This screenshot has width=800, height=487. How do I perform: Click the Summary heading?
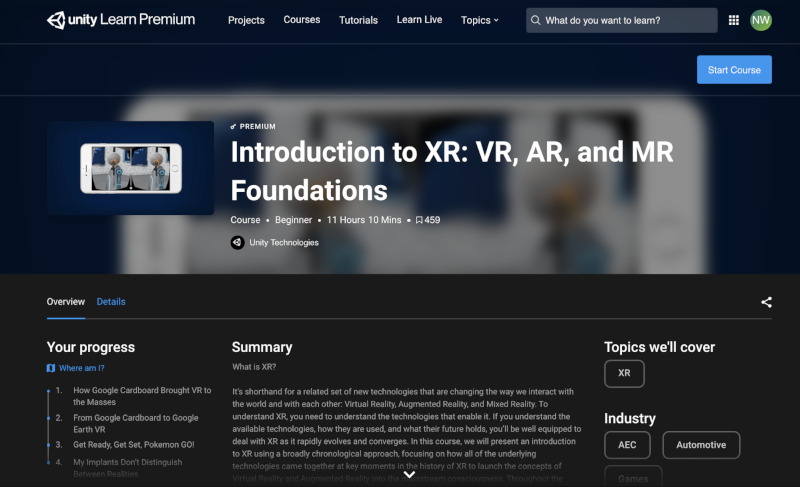pyautogui.click(x=262, y=347)
